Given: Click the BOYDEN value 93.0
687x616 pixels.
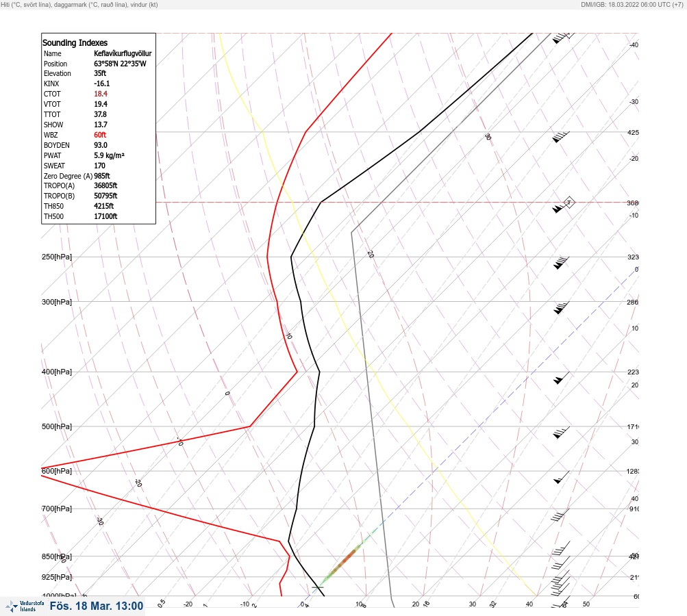Looking at the screenshot, I should point(100,145).
